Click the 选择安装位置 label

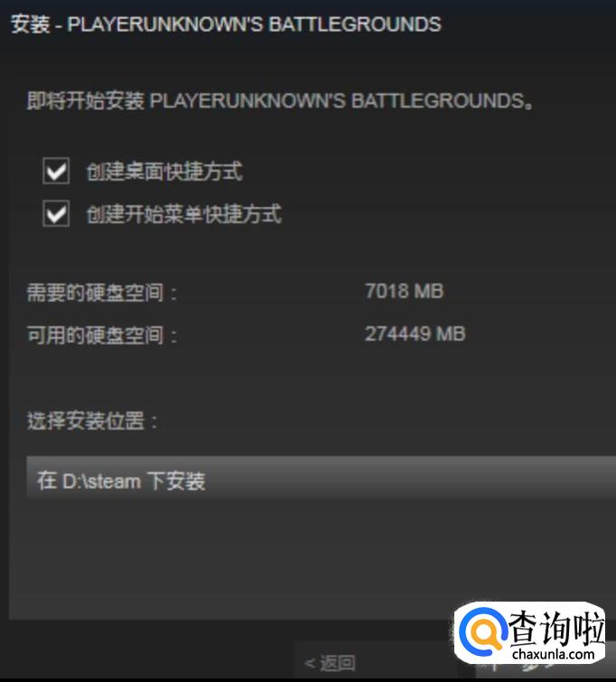coord(92,421)
